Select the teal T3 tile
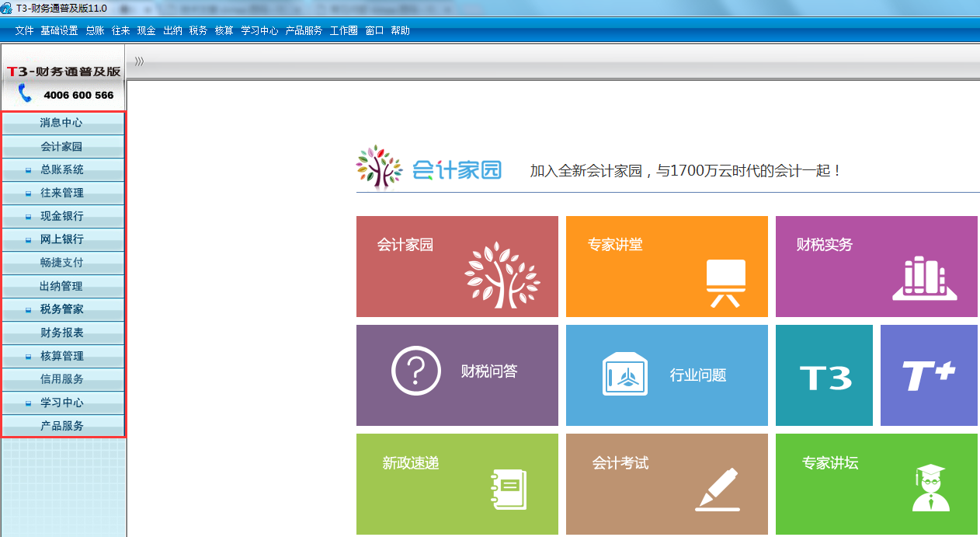This screenshot has height=537, width=980. tap(824, 375)
